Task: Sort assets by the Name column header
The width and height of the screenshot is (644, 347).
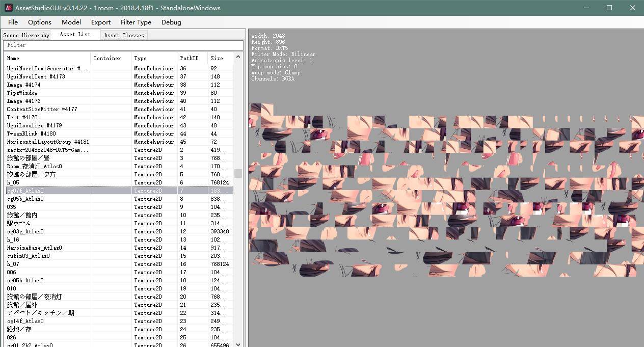Action: coord(47,58)
